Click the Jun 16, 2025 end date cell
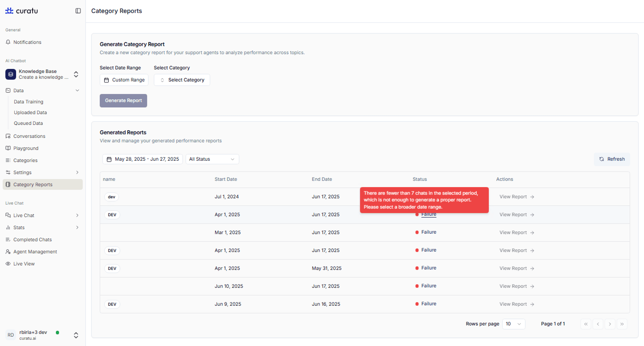 point(326,304)
